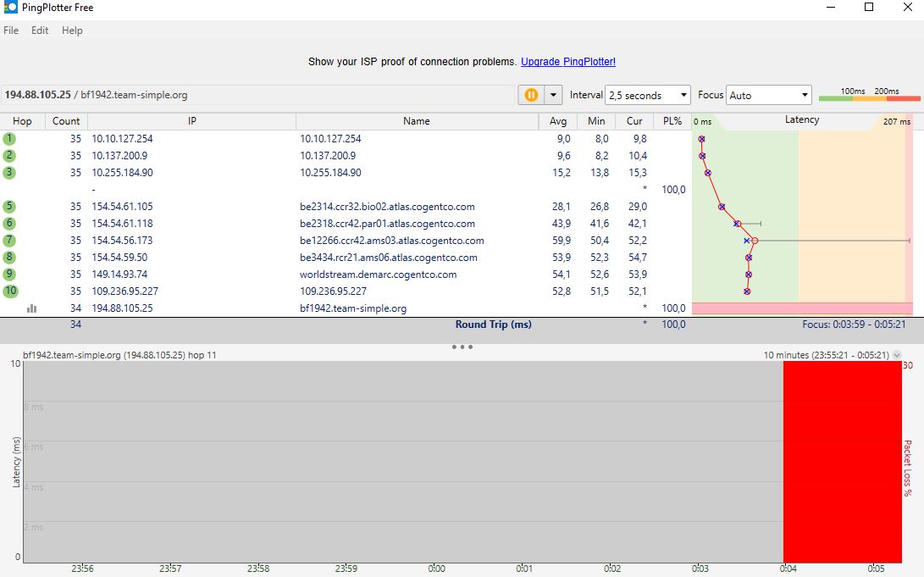The image size is (924, 577).
Task: Click the orange pause trace button
Action: [531, 95]
